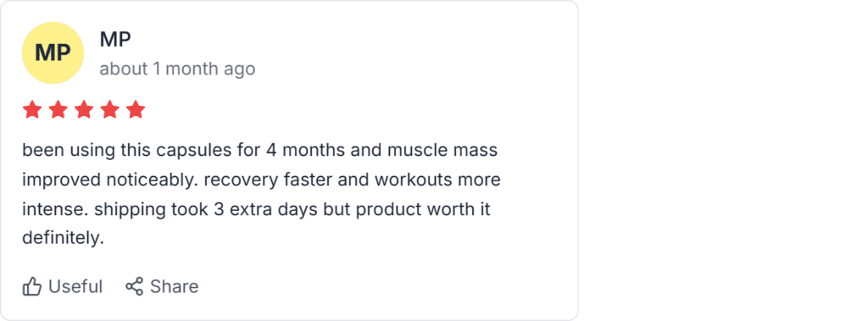Select the fifth red rating star
The width and height of the screenshot is (868, 321).
coord(136,110)
